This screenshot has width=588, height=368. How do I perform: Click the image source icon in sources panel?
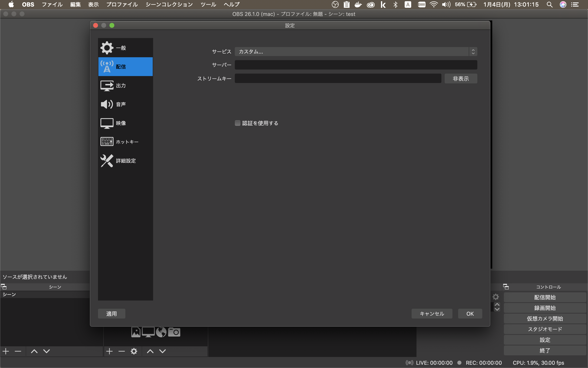[136, 332]
